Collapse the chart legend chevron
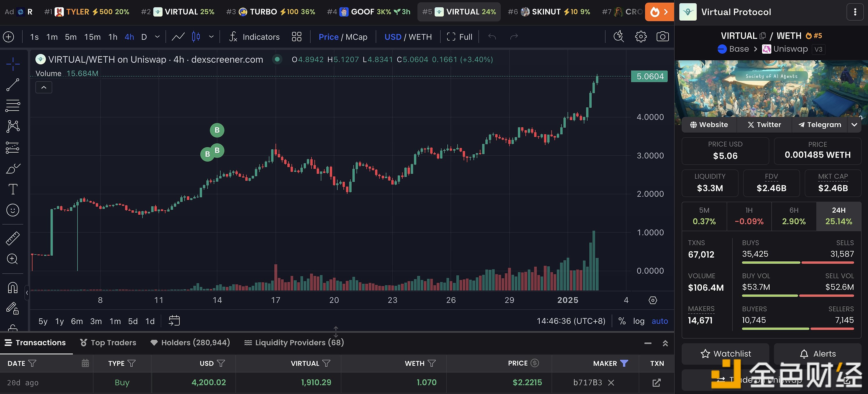 click(x=44, y=88)
